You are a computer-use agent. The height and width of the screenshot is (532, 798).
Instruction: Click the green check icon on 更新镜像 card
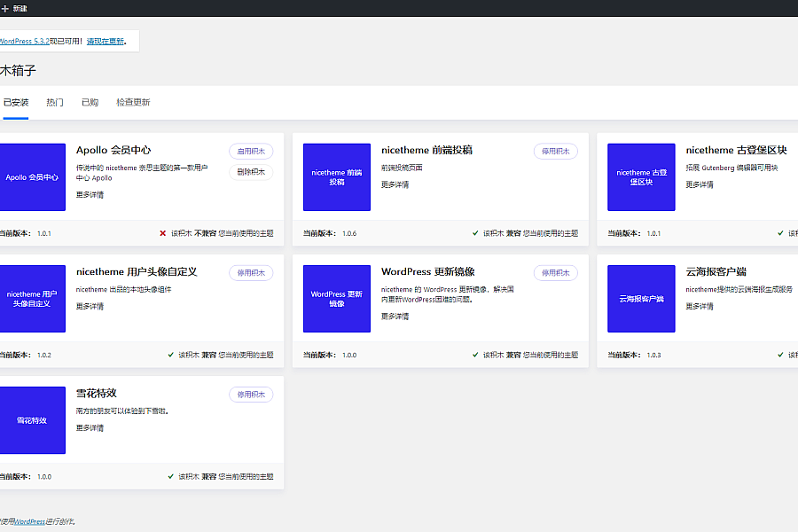(475, 355)
